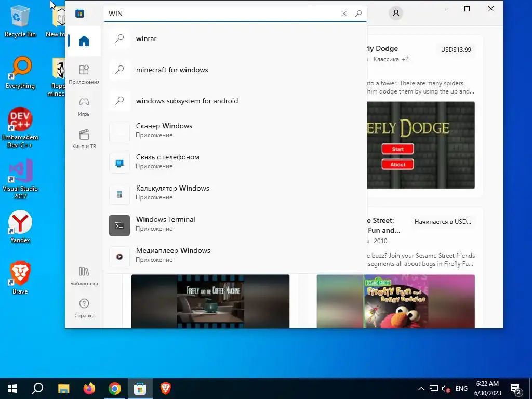Select minecraft for windows suggestion
Viewport: 532px width, 399px height.
235,70
